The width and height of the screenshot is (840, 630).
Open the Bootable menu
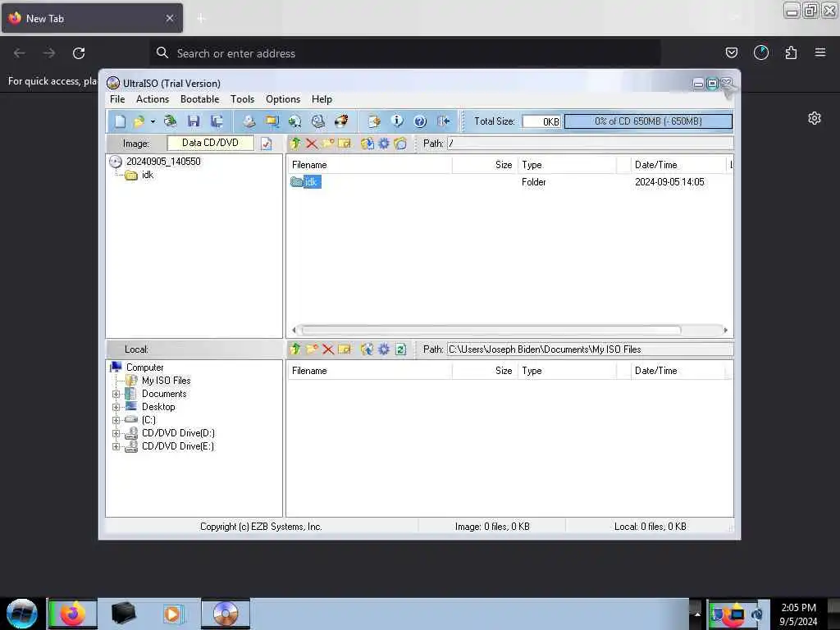click(x=199, y=99)
